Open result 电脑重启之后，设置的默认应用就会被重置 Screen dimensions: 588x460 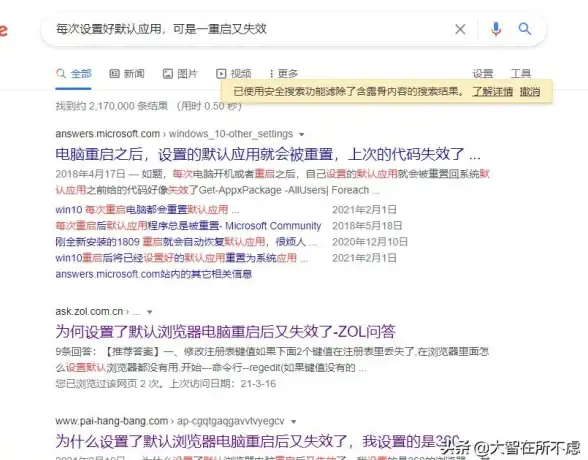[x=268, y=154]
